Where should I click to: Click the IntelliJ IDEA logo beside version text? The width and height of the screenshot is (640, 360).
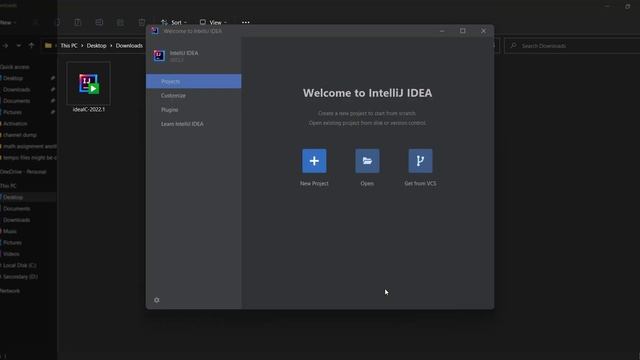tap(159, 56)
